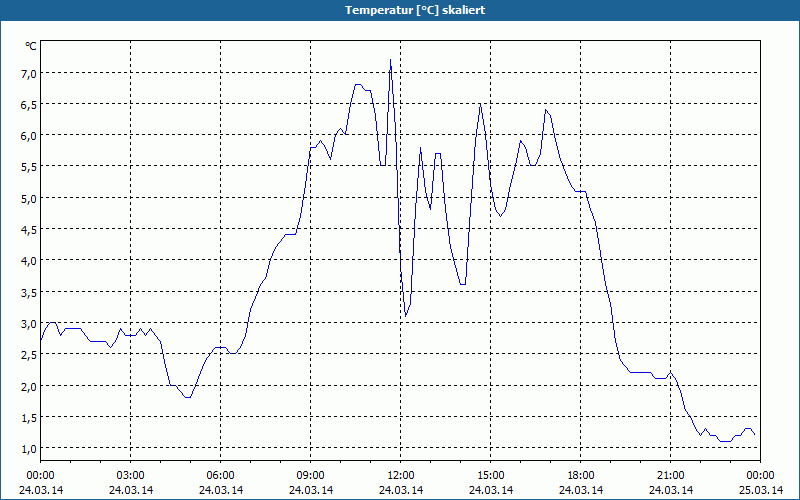Select the 7,0 y-axis label
800x500 pixels.
[x=30, y=73]
